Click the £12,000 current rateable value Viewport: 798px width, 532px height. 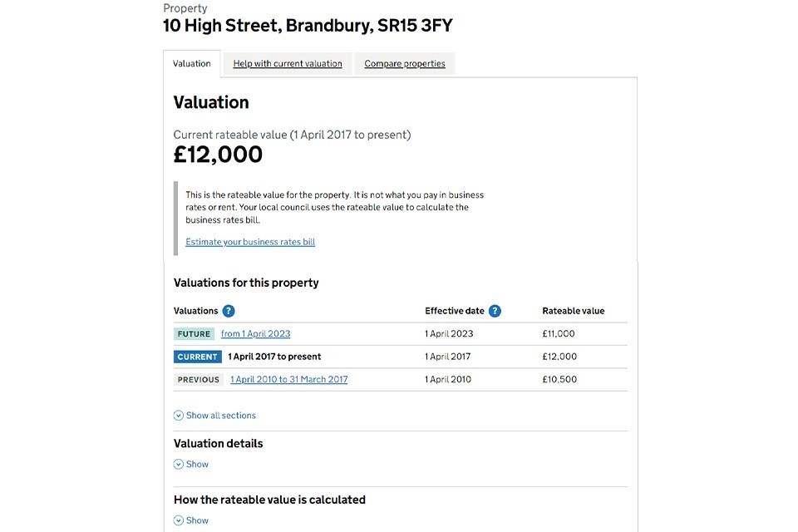click(x=218, y=155)
